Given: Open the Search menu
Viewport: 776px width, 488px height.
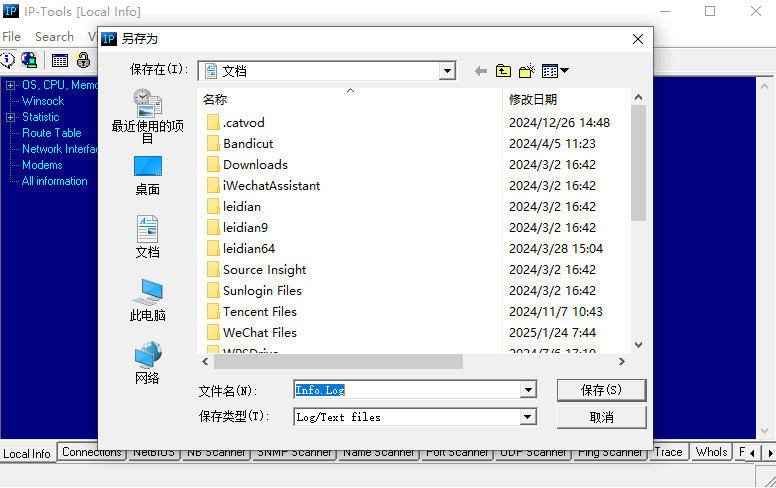Looking at the screenshot, I should [x=54, y=37].
